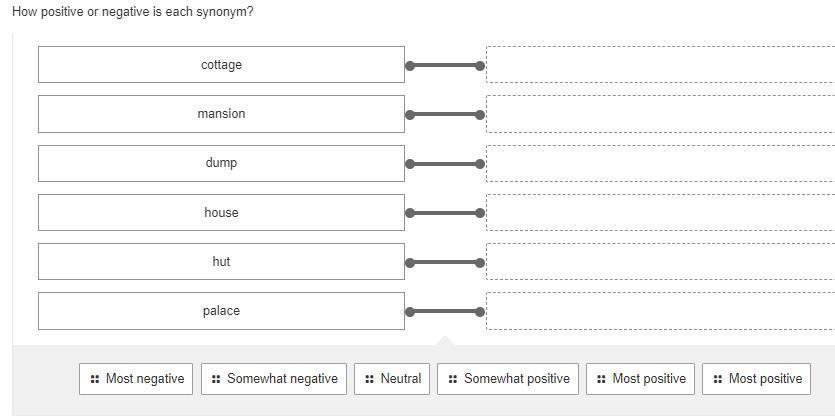
Task: Select the Somewhat negative answer label
Action: pyautogui.click(x=282, y=379)
